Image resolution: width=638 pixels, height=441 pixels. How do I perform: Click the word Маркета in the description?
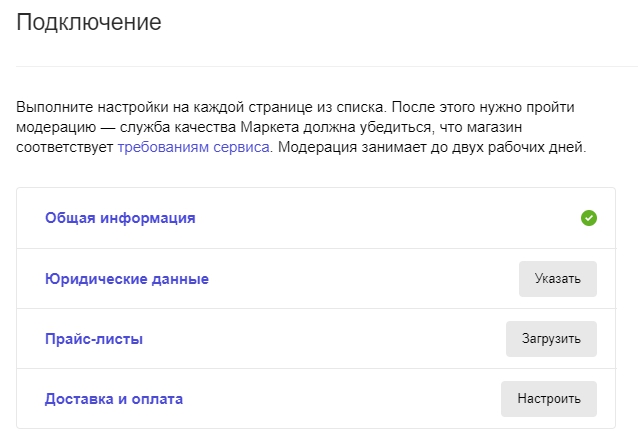269,127
